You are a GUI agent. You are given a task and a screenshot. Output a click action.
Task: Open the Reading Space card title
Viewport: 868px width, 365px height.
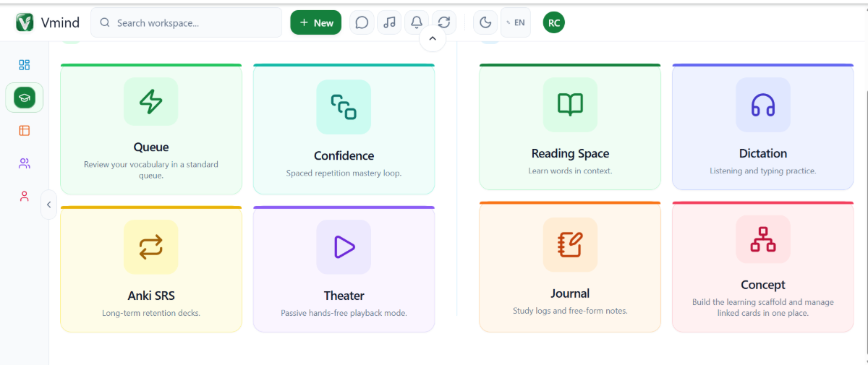(x=570, y=154)
